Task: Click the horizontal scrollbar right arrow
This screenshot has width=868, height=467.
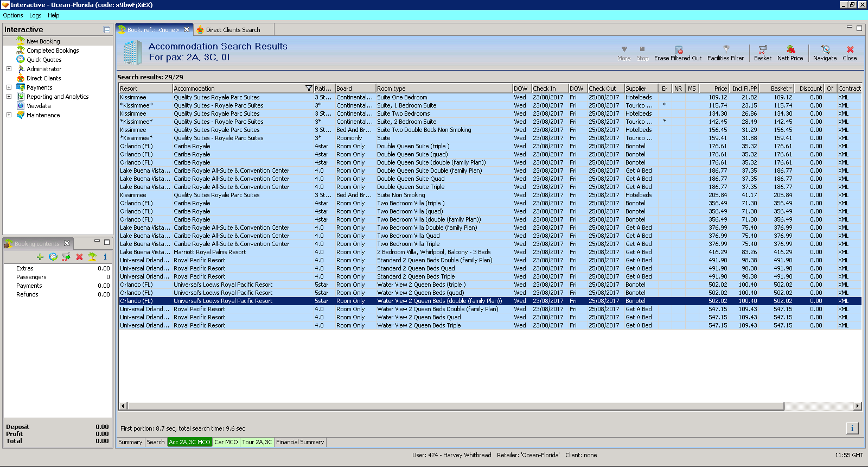Action: point(857,406)
